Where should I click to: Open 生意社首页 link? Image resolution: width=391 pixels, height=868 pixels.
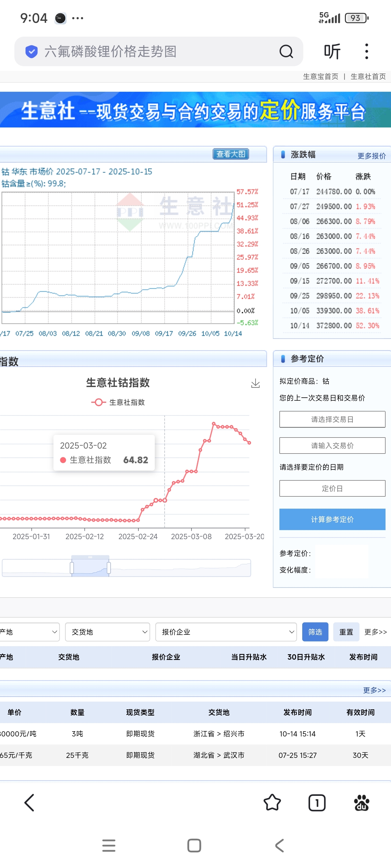coord(368,76)
